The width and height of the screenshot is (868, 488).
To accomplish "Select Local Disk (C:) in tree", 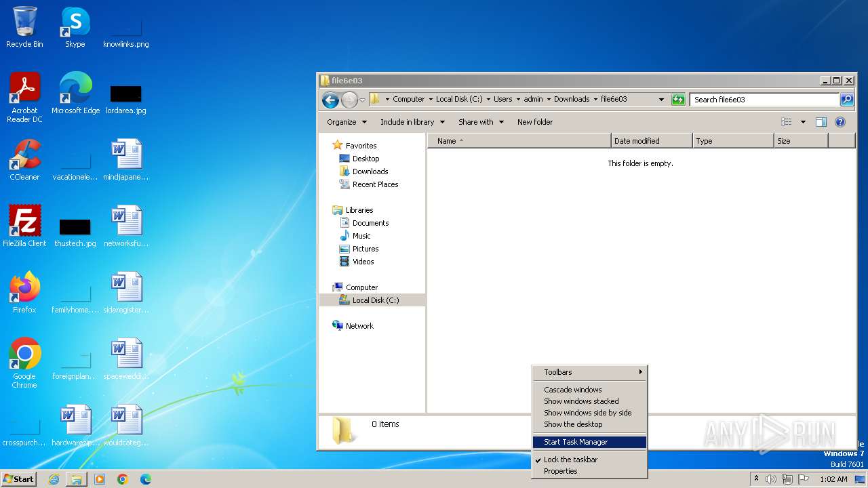I will tap(376, 300).
